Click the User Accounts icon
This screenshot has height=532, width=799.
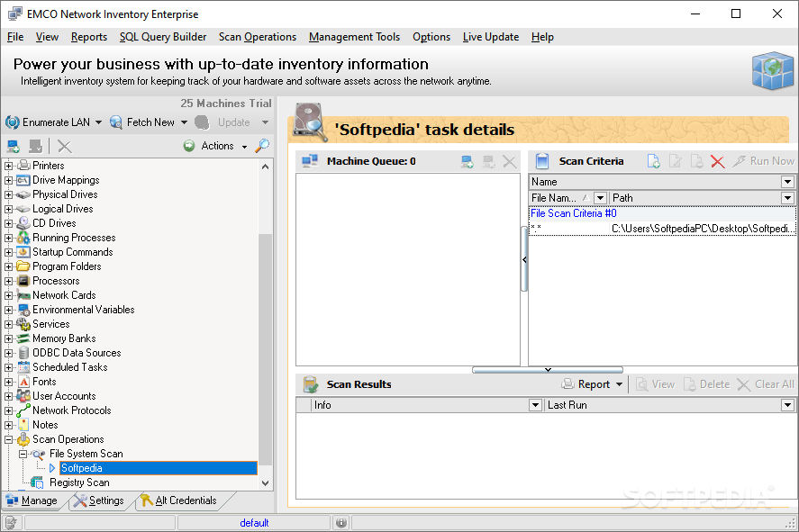point(23,396)
